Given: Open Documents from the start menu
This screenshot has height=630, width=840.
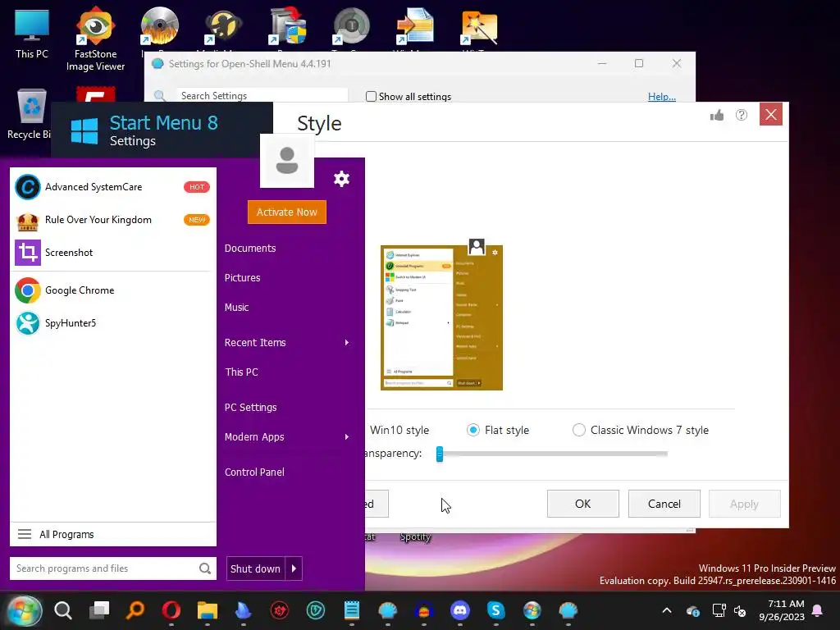Looking at the screenshot, I should (250, 248).
